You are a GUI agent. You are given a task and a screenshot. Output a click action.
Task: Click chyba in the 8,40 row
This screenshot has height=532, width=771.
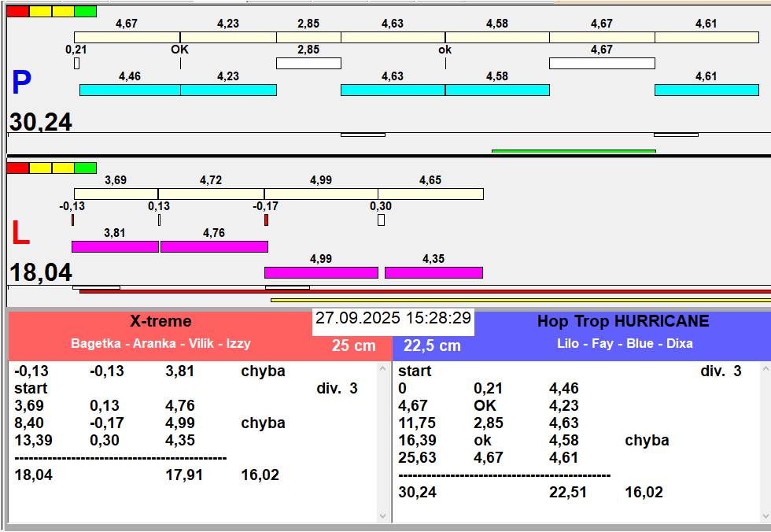pos(263,423)
